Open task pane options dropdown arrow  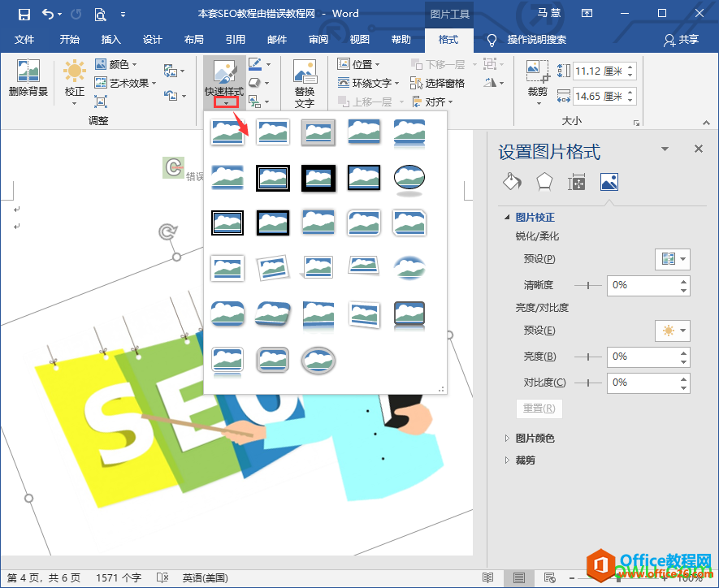(665, 149)
